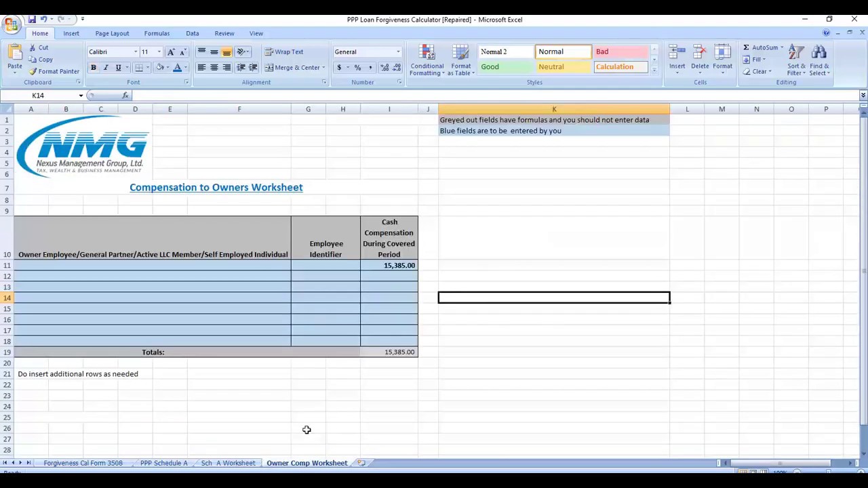Viewport: 868px width, 488px height.
Task: Click Merge & Center
Action: point(292,68)
